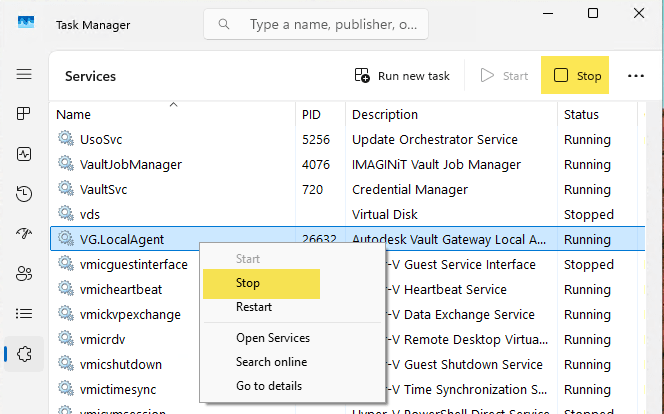The height and width of the screenshot is (414, 664).
Task: Select the VaultSvc service name
Action: [x=103, y=190]
